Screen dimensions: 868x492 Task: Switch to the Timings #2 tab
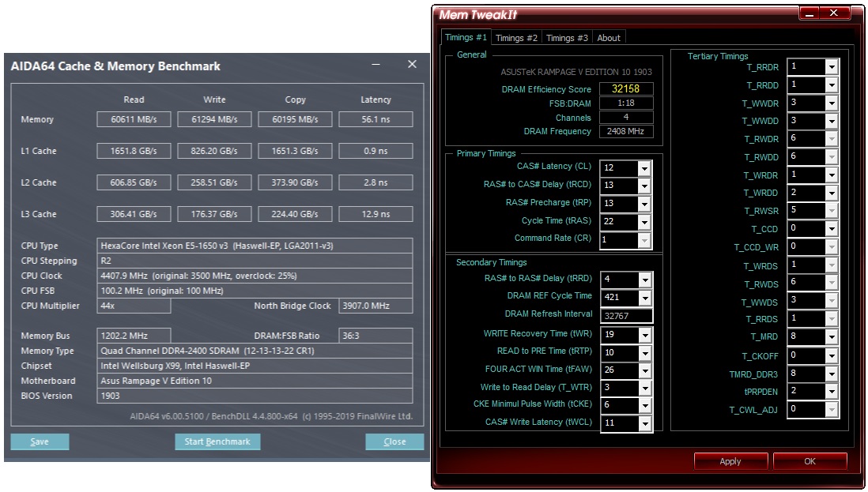pyautogui.click(x=516, y=38)
